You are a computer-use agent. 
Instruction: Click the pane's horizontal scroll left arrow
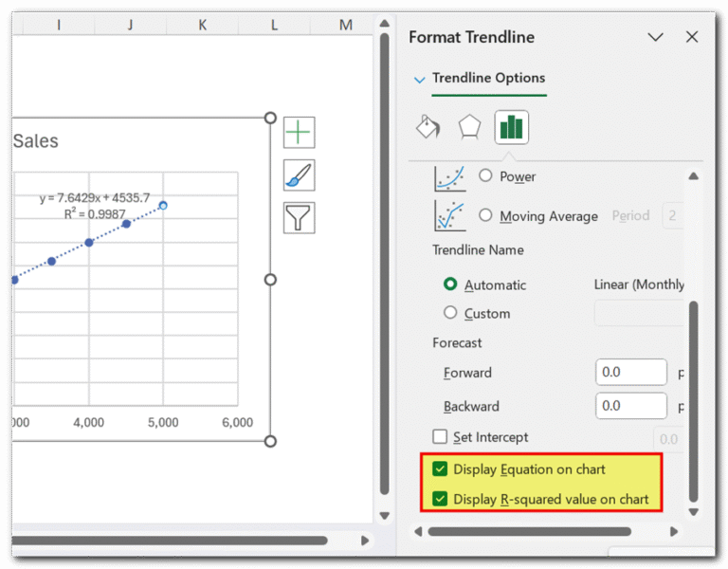[x=418, y=531]
